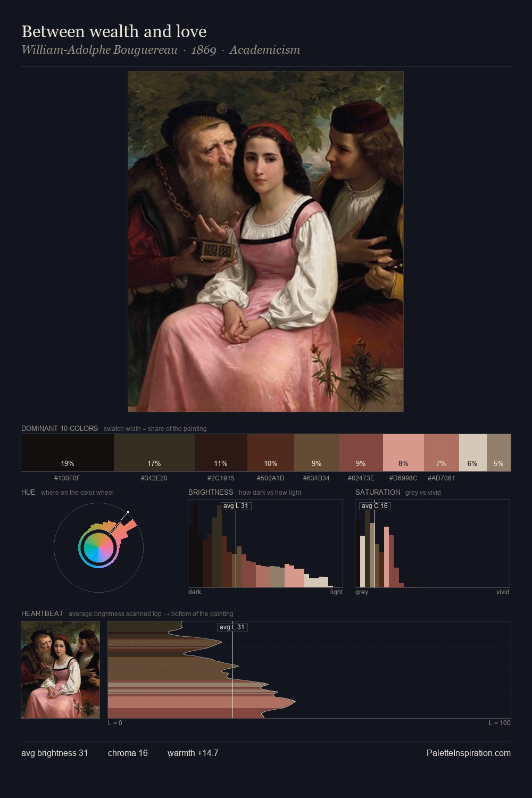532x798 pixels.
Task: Click the 11% dark maroon swatch #2C1915
Action: [x=221, y=453]
